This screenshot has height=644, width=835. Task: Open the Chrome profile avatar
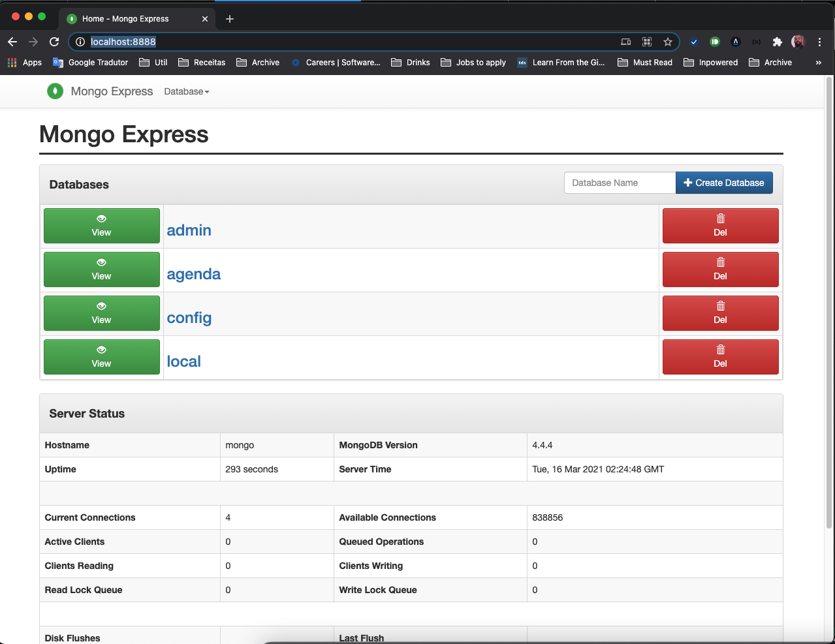[798, 42]
